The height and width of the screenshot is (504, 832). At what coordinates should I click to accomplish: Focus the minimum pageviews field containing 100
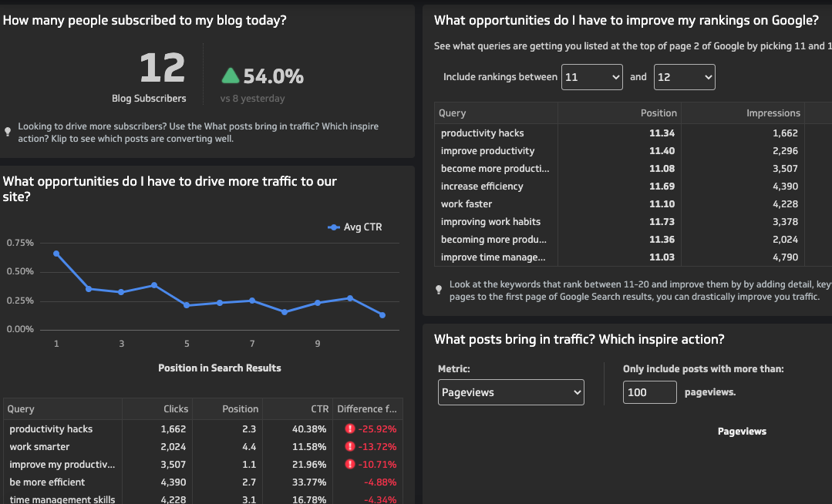coord(649,392)
